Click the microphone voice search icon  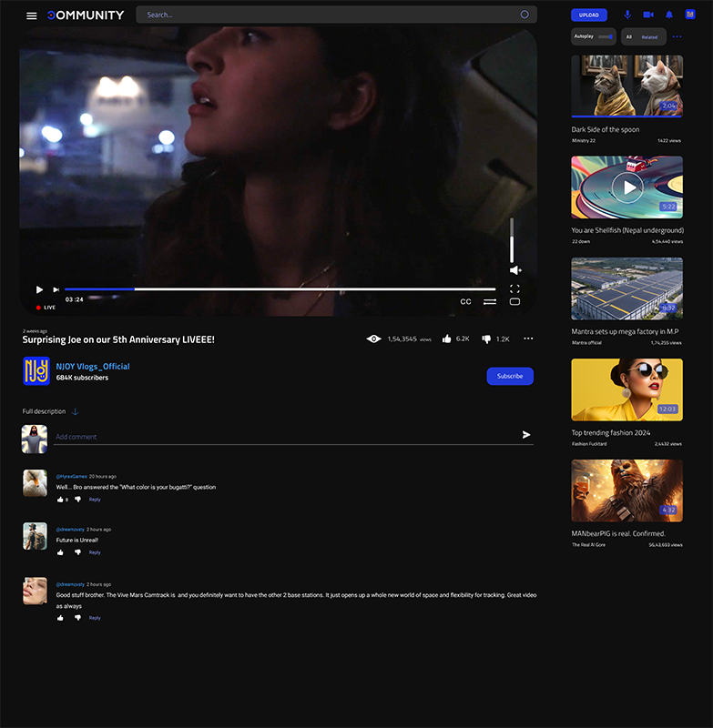coord(626,15)
